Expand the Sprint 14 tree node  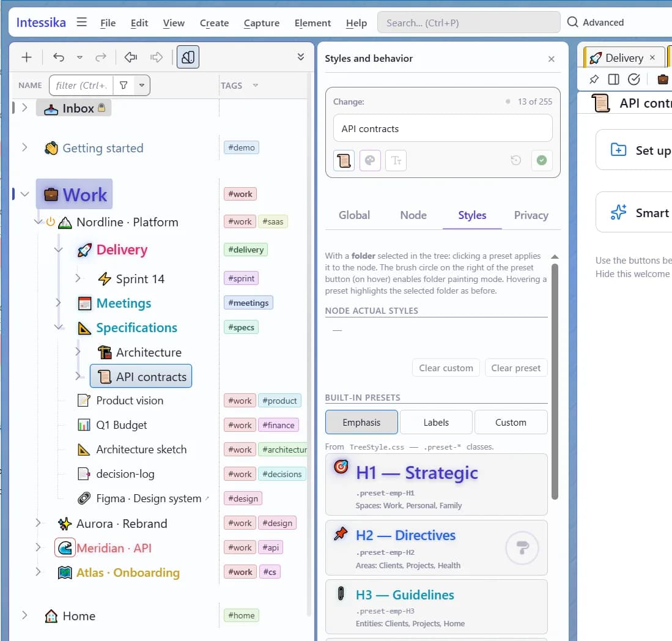(78, 278)
